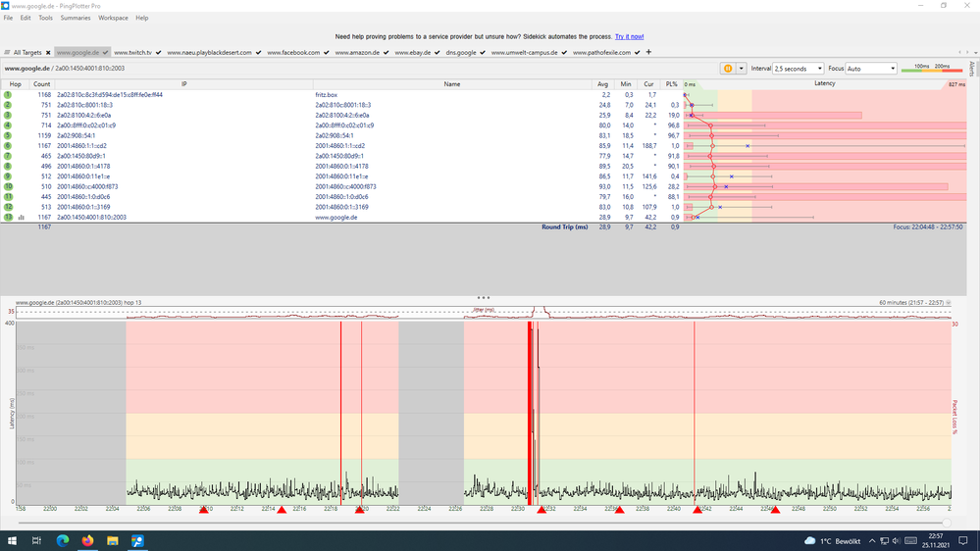
Task: Click the volume icon in system tray
Action: 896,540
